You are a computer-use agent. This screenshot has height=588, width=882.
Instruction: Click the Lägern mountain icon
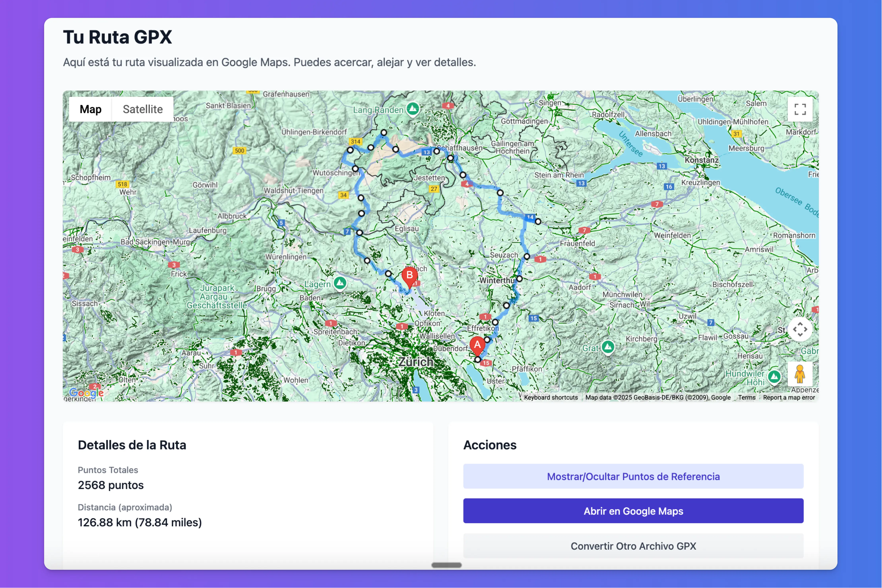340,283
